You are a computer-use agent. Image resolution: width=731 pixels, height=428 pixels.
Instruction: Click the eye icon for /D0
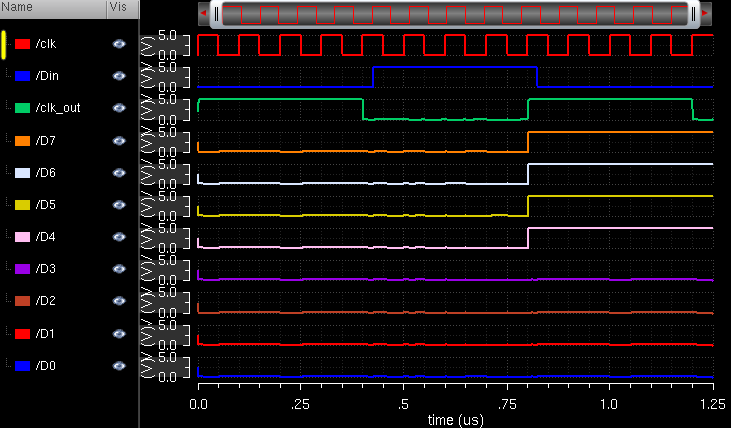pyautogui.click(x=119, y=366)
